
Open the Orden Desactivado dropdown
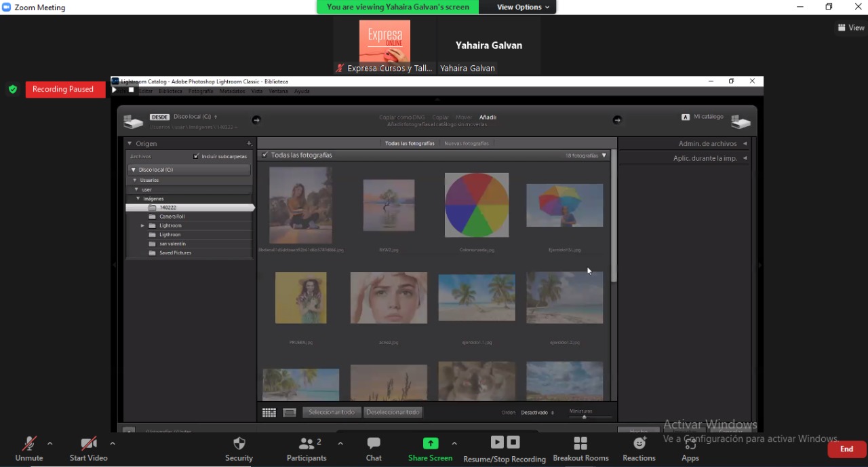[x=537, y=413]
